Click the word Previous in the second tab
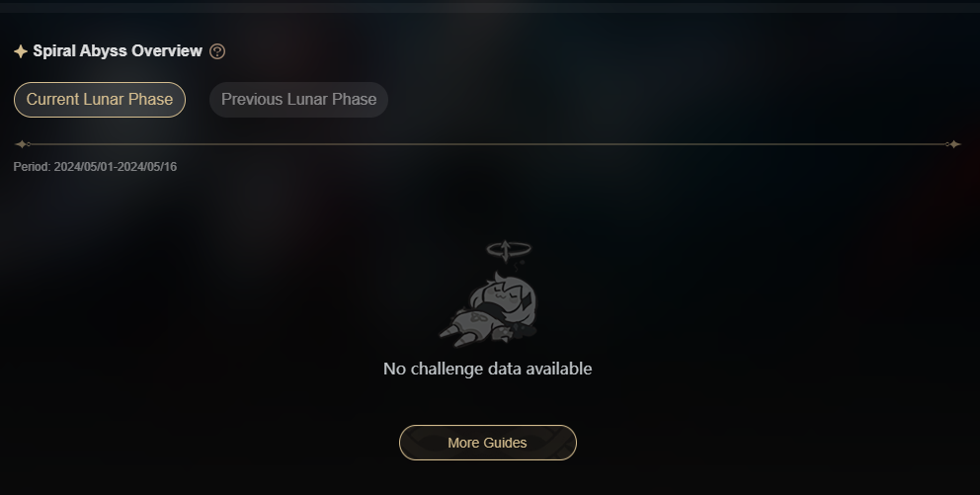 252,100
